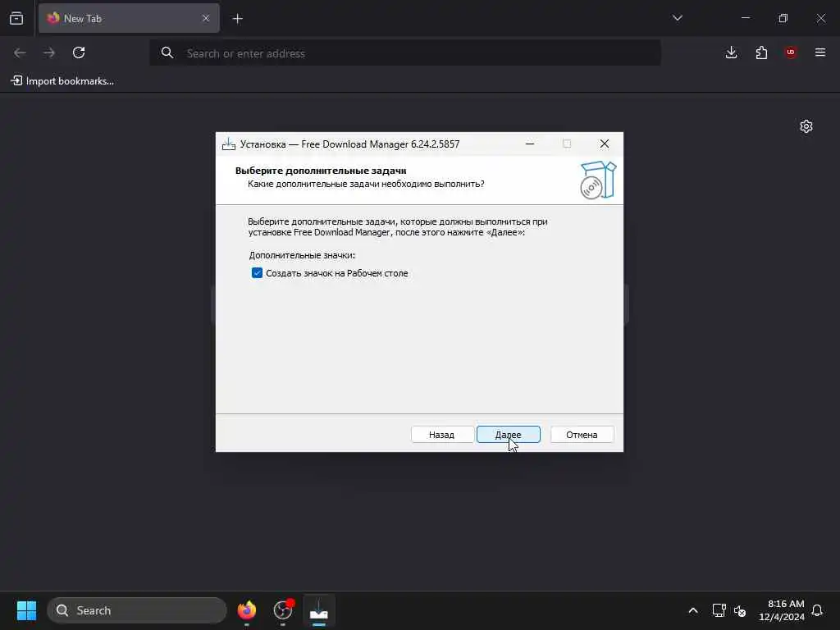Image resolution: width=840 pixels, height=630 pixels.
Task: Click the Firefox forward arrow
Action: [x=49, y=52]
